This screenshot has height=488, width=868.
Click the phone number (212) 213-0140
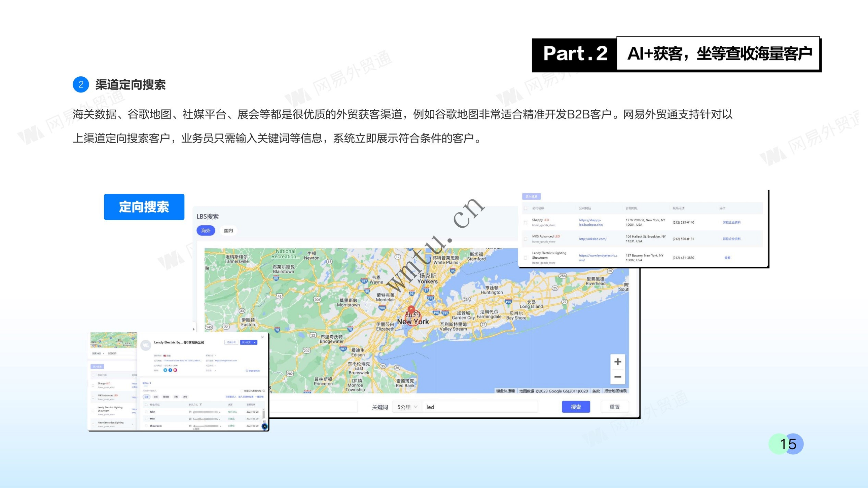click(x=683, y=222)
